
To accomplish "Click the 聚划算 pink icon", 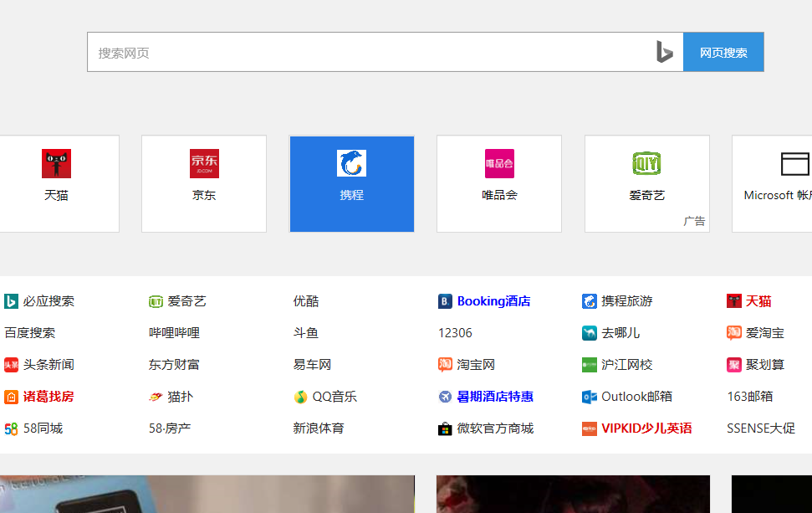I will click(x=733, y=365).
